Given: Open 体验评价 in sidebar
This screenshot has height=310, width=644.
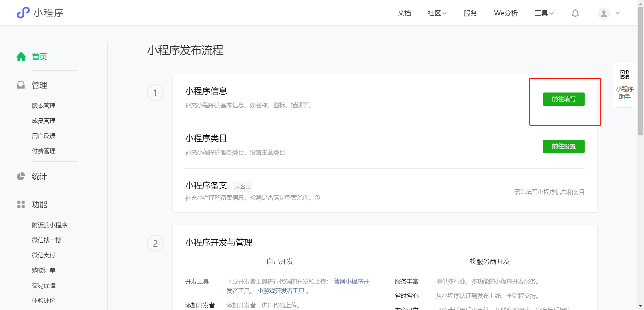Looking at the screenshot, I should [44, 301].
